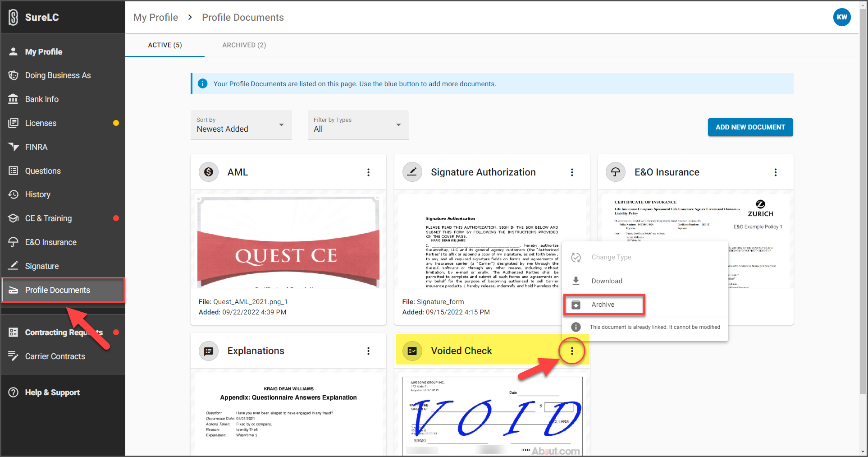Switch to the ACTIVE (5) tab

click(x=165, y=45)
